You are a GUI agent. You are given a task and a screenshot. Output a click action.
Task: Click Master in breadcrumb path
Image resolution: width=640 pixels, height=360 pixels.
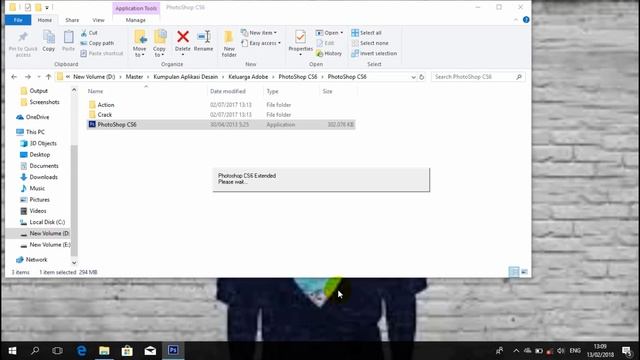[x=134, y=77]
